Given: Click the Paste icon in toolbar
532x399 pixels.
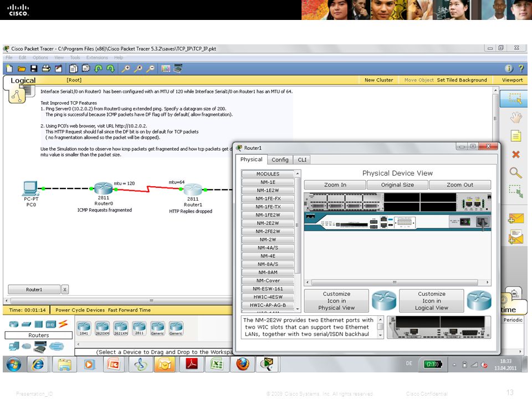Looking at the screenshot, I should (x=86, y=69).
